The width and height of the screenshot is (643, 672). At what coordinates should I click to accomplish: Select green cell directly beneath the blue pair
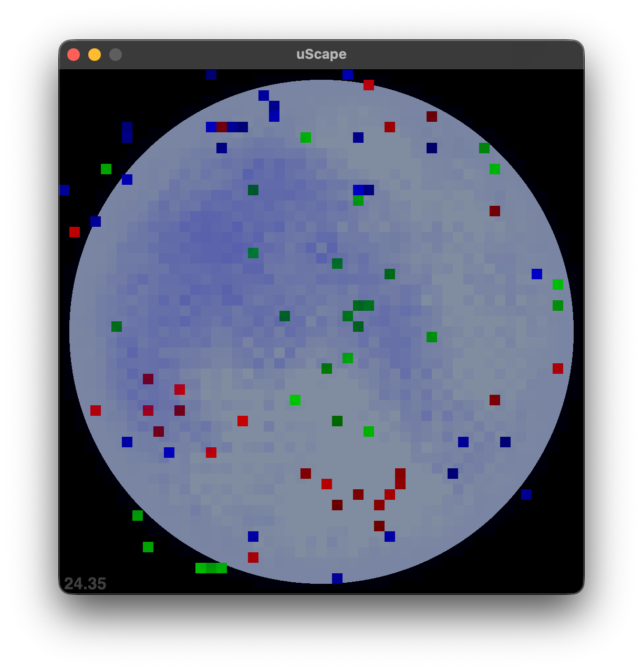pos(358,201)
